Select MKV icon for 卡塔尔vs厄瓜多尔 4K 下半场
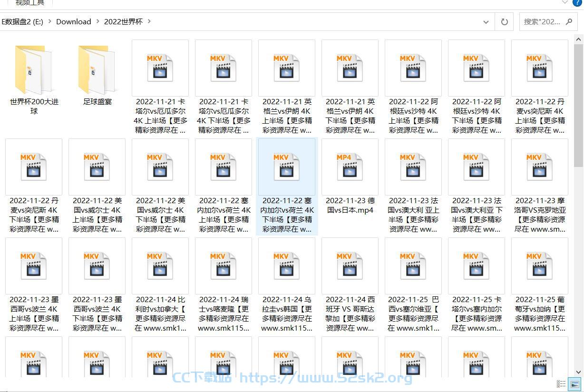The width and height of the screenshot is (584, 392). (224, 68)
